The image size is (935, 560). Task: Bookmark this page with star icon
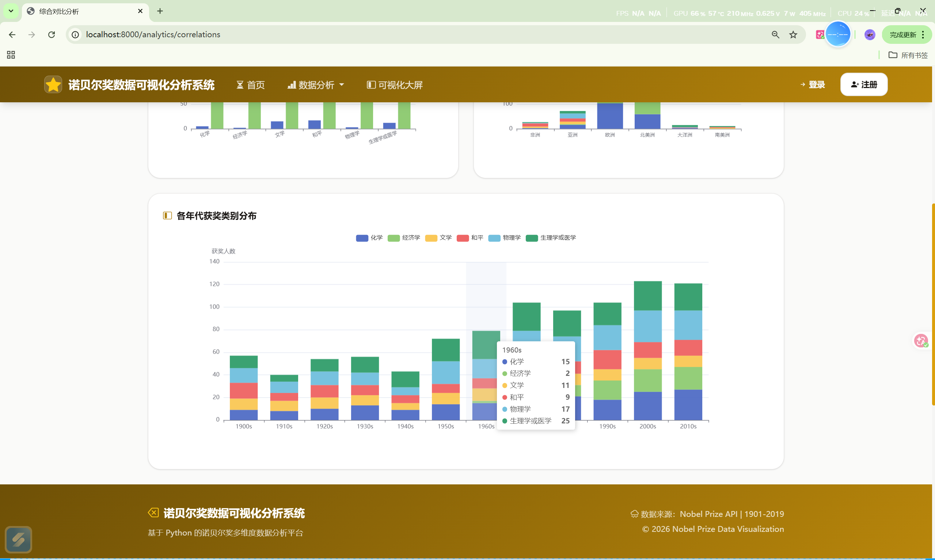(793, 35)
